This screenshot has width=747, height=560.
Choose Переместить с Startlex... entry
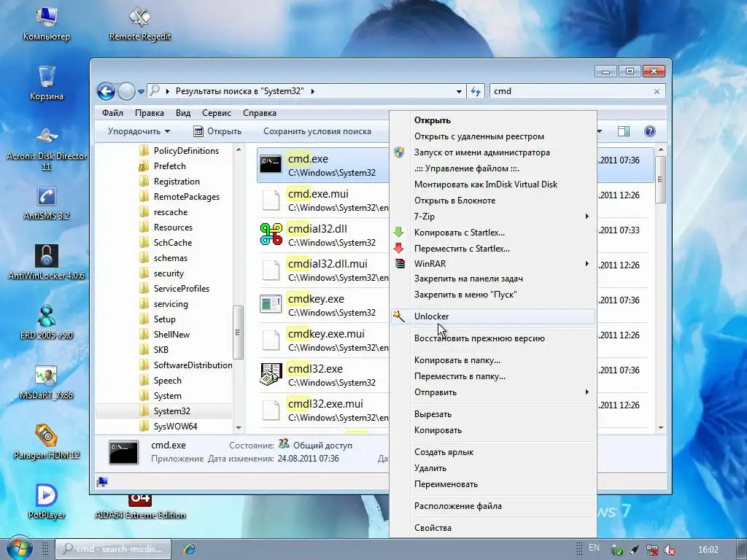tap(492, 249)
